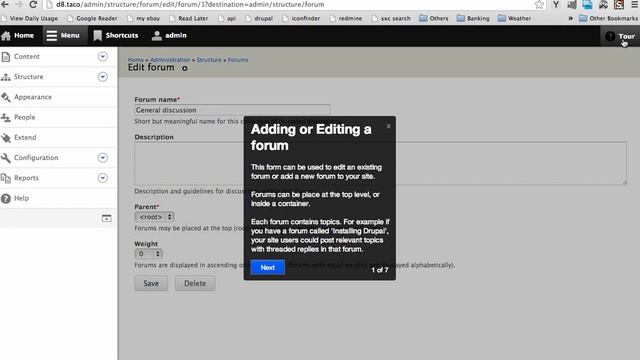Open the Chrome menu icon
Image resolution: width=640 pixels, height=360 pixels.
635,4
